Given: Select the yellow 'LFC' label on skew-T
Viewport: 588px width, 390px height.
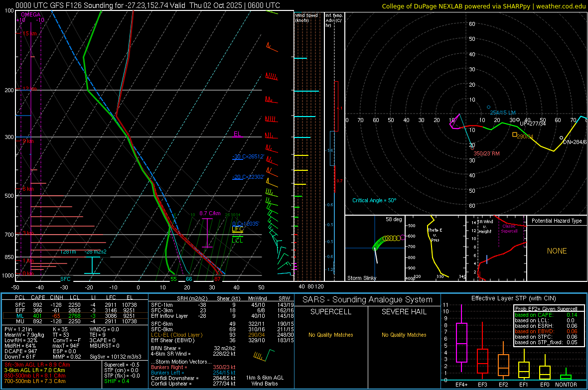Looking at the screenshot, I should point(238,229).
